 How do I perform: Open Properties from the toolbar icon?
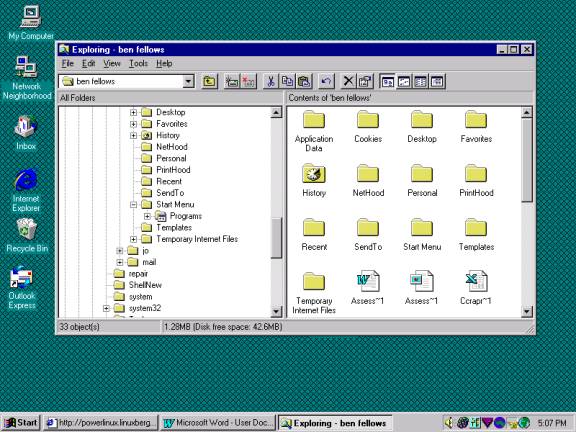[365, 81]
